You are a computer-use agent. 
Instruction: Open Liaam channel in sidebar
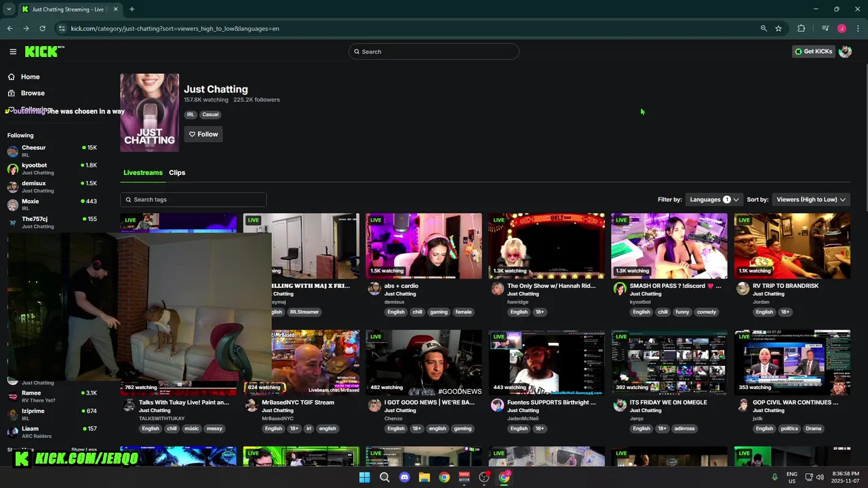[52, 432]
